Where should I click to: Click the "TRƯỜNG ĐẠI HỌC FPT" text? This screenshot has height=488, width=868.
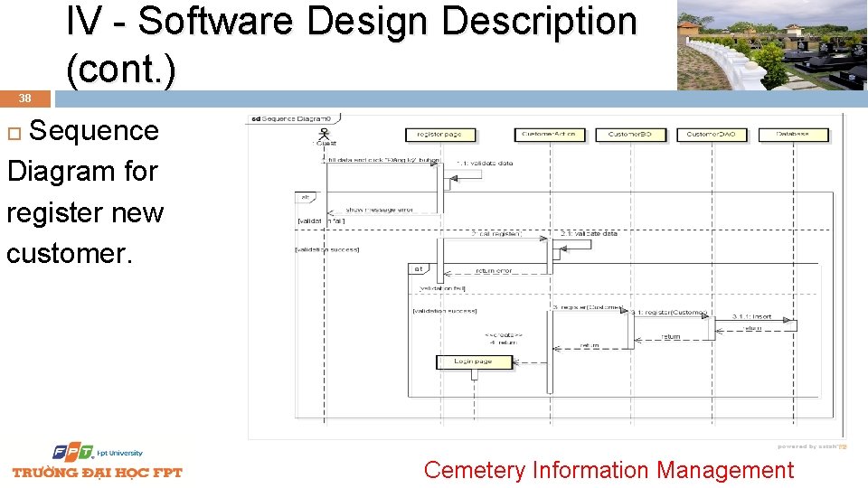click(98, 473)
